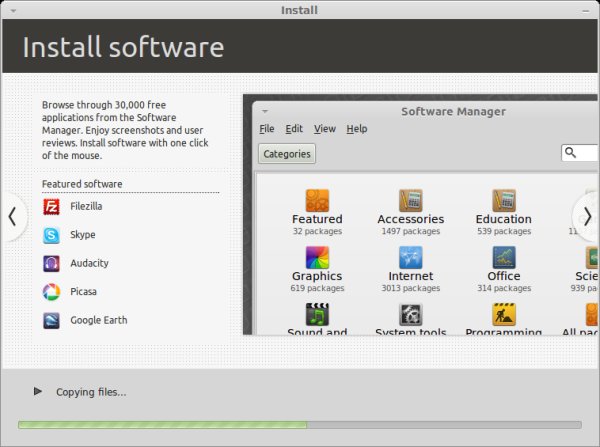Select the Education category icon
This screenshot has height=447, width=600.
(x=503, y=200)
